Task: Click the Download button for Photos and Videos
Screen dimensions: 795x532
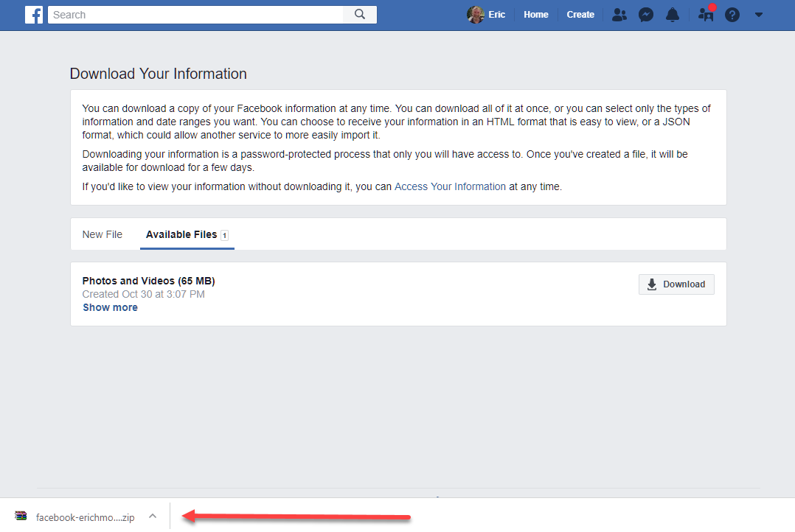Action: 676,284
